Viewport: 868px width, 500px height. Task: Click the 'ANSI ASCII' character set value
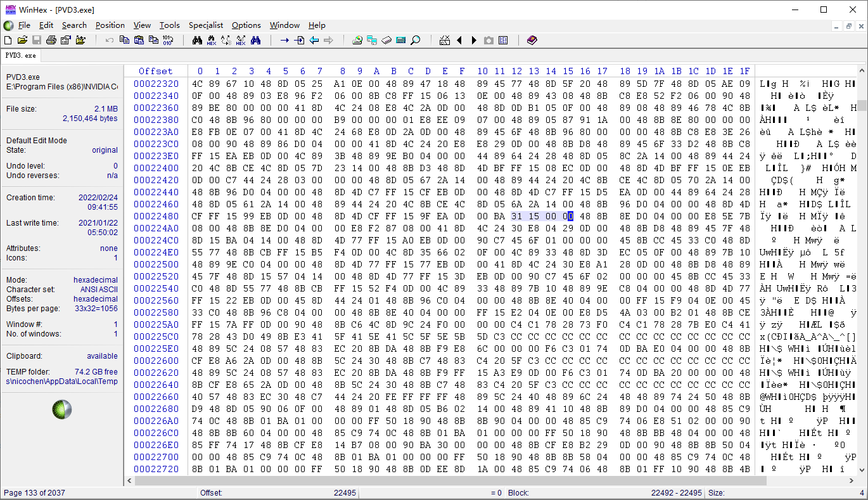point(98,289)
